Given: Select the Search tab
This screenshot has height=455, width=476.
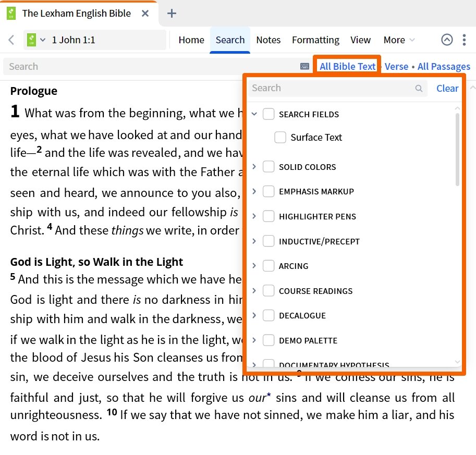Looking at the screenshot, I should pyautogui.click(x=230, y=40).
